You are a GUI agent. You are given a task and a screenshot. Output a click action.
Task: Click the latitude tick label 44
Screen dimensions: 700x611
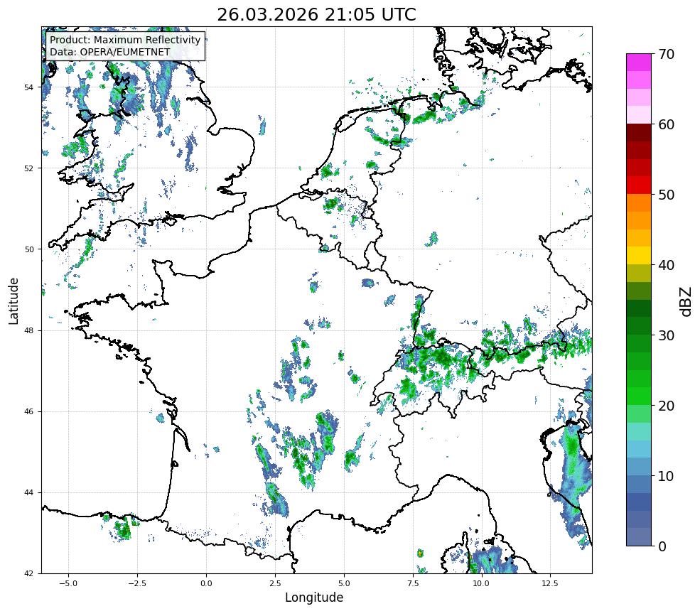[x=28, y=493]
